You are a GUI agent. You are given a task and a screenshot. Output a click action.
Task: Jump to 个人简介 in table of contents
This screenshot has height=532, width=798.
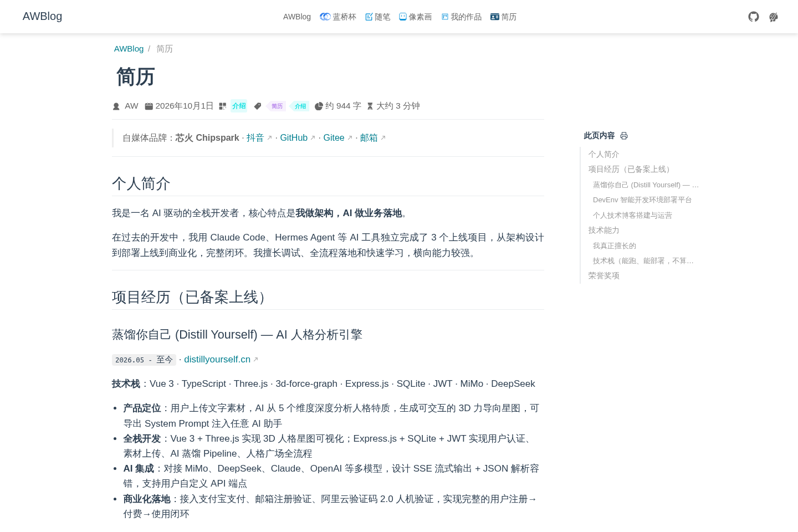[603, 154]
